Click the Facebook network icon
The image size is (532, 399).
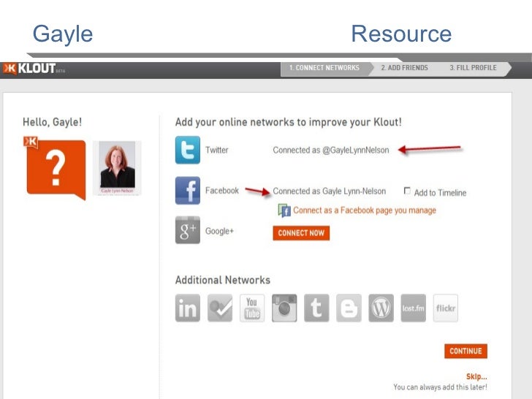pos(188,190)
